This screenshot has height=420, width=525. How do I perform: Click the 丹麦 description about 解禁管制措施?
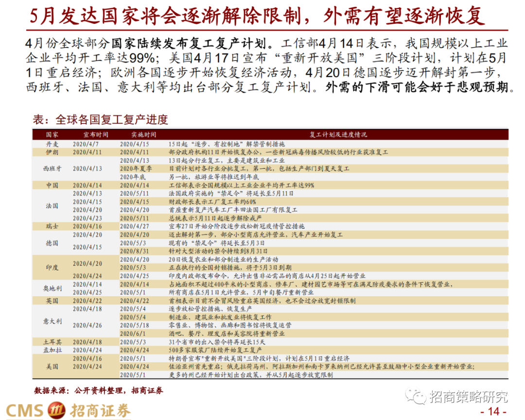(227, 144)
